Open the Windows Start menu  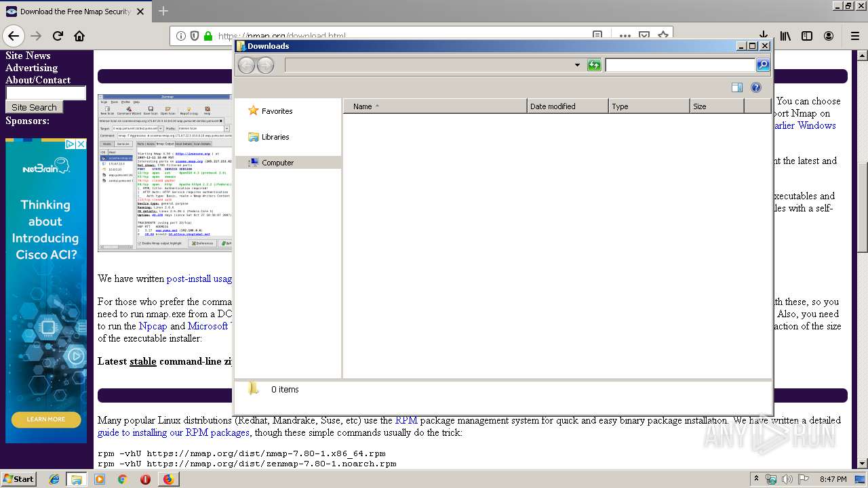(18, 479)
